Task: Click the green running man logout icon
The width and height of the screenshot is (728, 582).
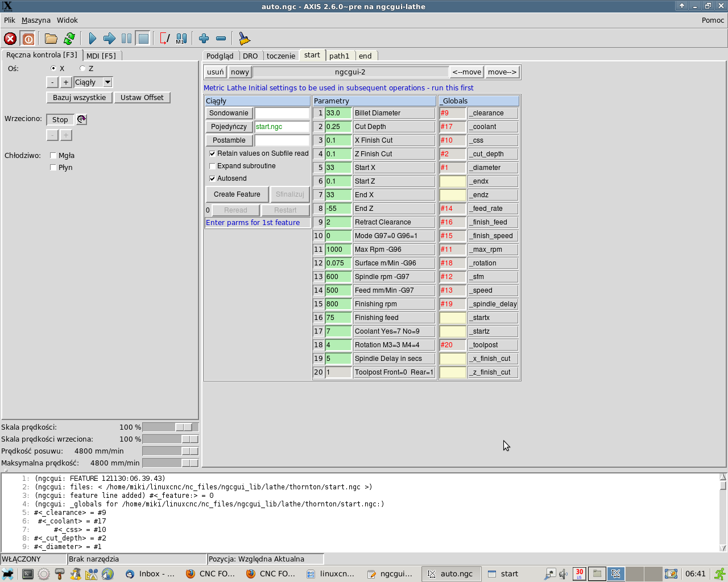Action: coord(720,573)
